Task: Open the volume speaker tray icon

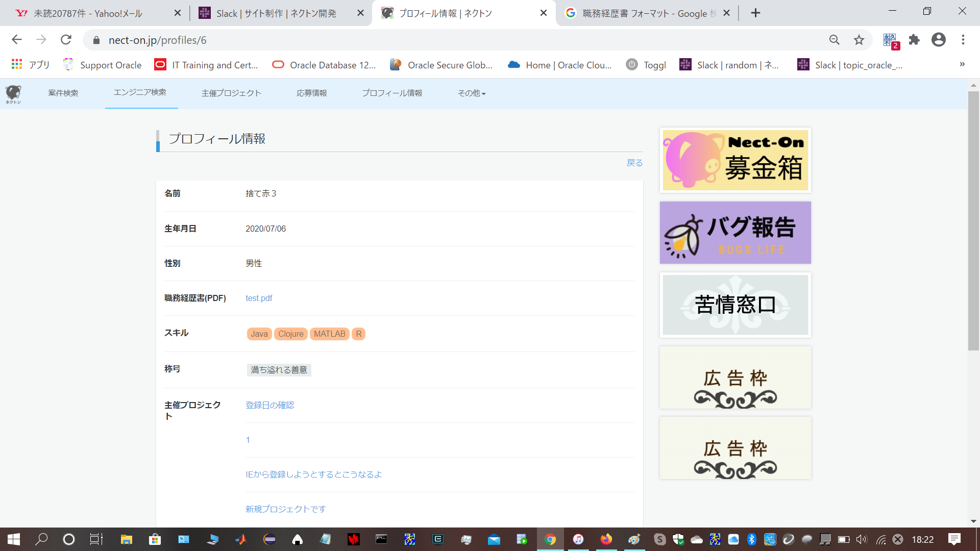Action: click(862, 539)
